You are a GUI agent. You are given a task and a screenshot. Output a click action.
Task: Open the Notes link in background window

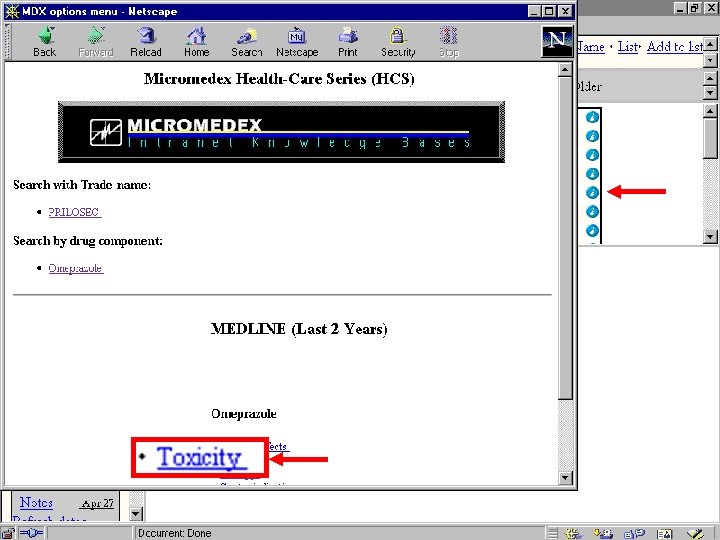[36, 503]
